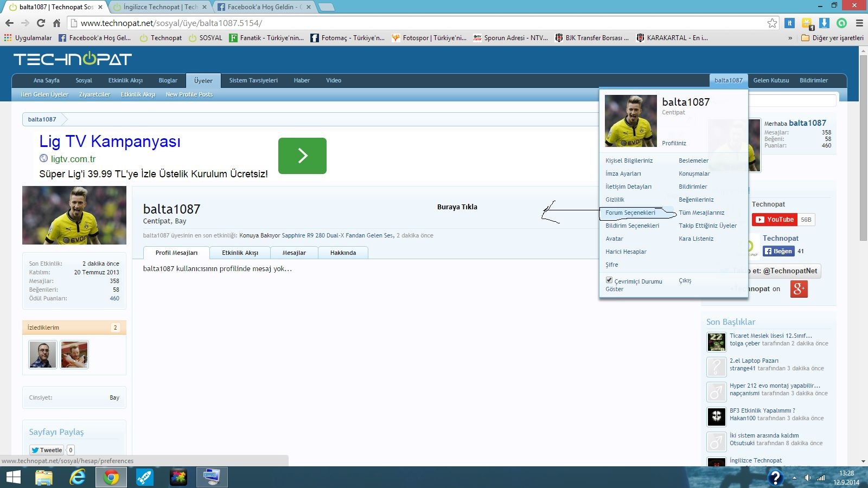Click the green arrow button in the Lig TV ad
868x488 pixels.
(302, 156)
